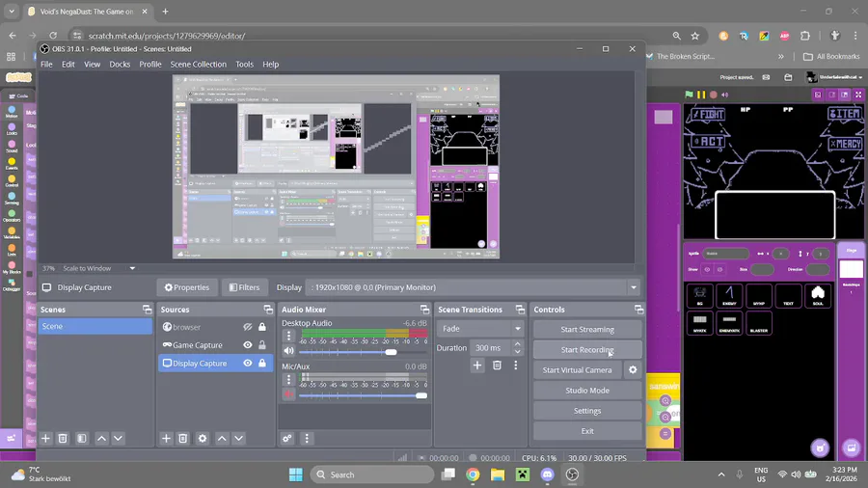The image size is (868, 488).
Task: Open source Filters button
Action: tap(244, 287)
